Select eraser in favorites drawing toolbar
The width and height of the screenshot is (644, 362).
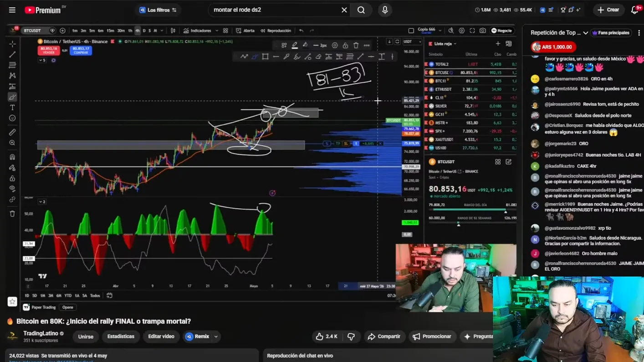tap(318, 57)
